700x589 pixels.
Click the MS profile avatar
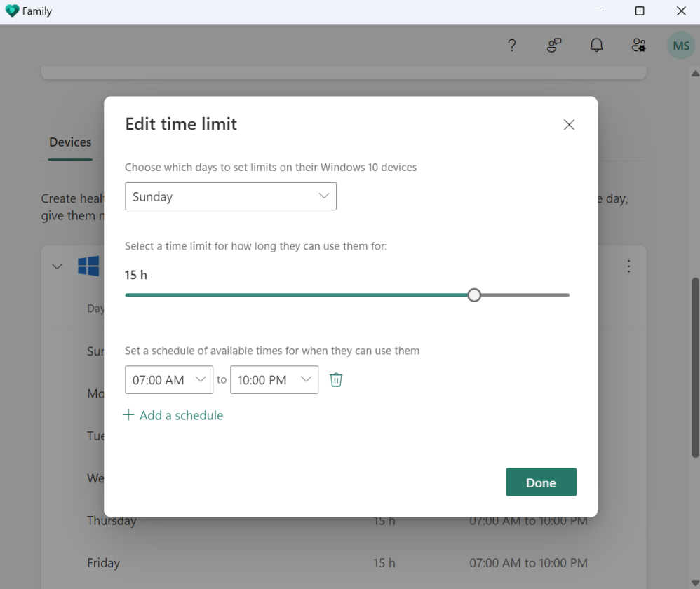point(680,45)
